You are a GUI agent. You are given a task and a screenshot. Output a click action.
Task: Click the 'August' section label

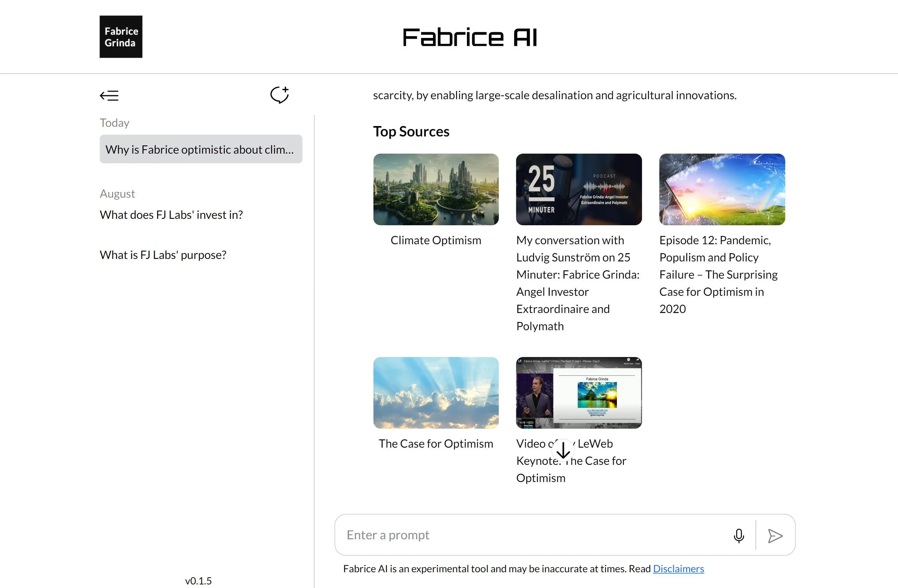pyautogui.click(x=117, y=193)
